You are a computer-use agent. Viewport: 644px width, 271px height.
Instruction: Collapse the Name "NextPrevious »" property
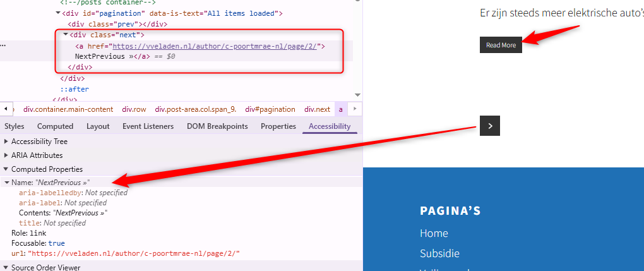(x=6, y=183)
